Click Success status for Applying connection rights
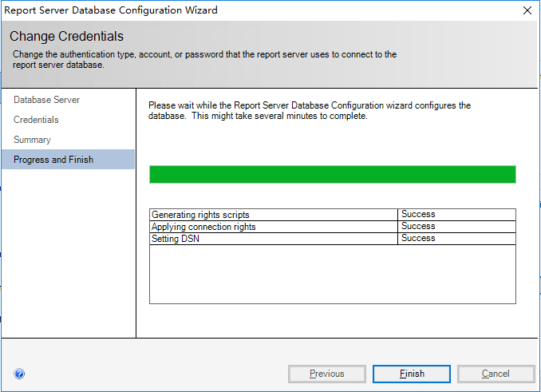The height and width of the screenshot is (392, 541). [x=418, y=226]
